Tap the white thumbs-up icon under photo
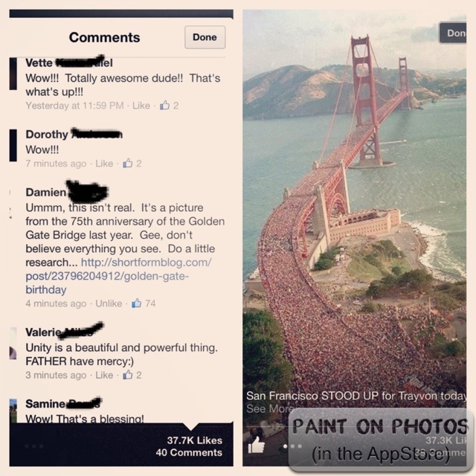The image size is (476, 476). click(x=256, y=445)
